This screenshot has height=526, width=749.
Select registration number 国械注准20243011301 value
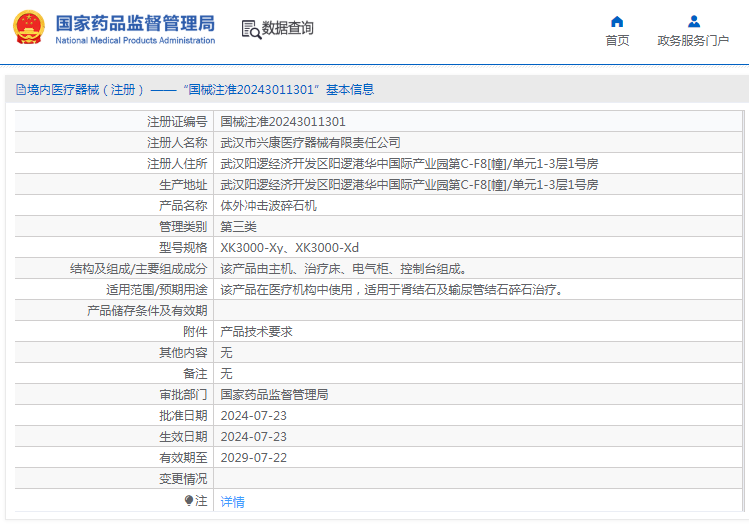click(x=283, y=122)
